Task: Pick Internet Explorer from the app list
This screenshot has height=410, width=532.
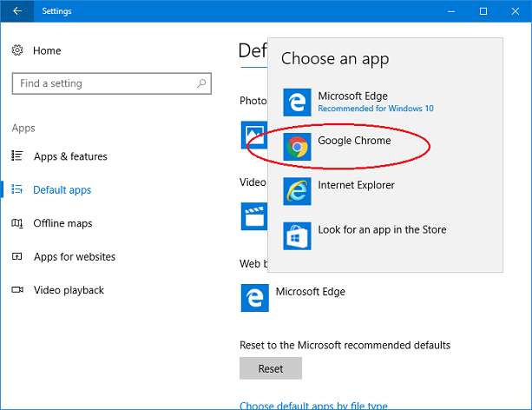Action: [356, 190]
